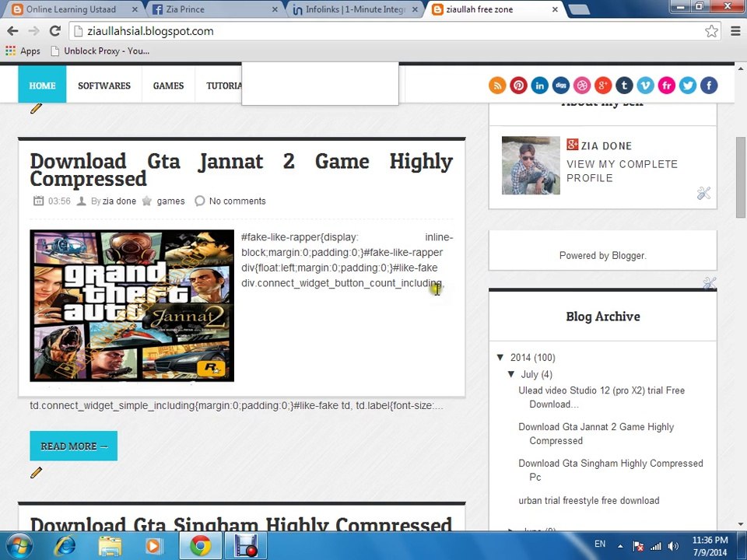The image size is (747, 560).
Task: Open the Pinterest social icon
Action: click(518, 86)
